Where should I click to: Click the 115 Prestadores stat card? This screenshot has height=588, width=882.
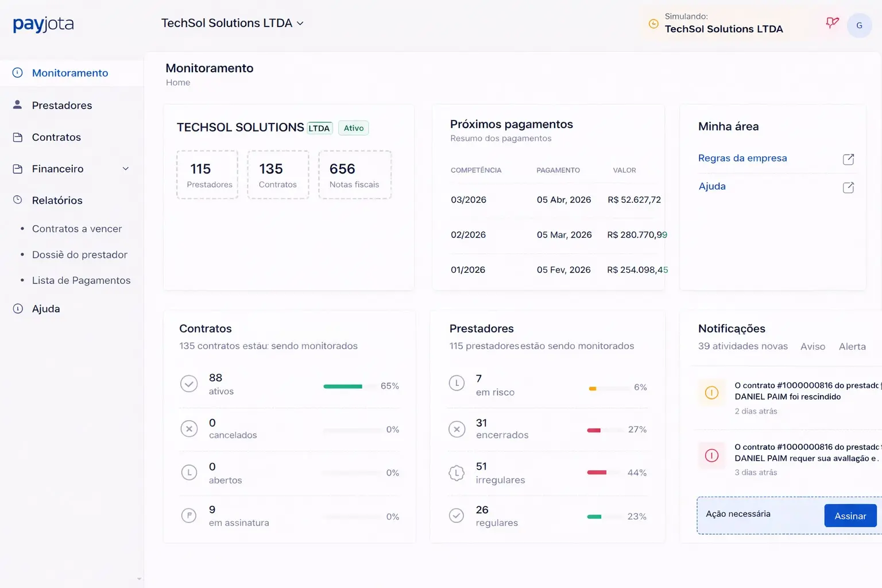[207, 175]
